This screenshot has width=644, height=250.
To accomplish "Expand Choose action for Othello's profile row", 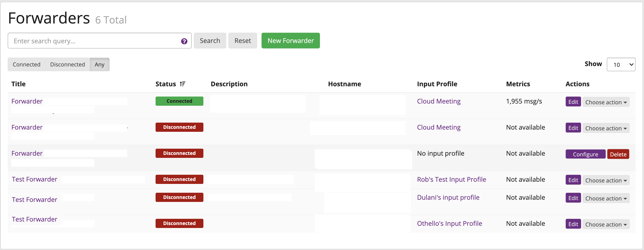I will 606,224.
